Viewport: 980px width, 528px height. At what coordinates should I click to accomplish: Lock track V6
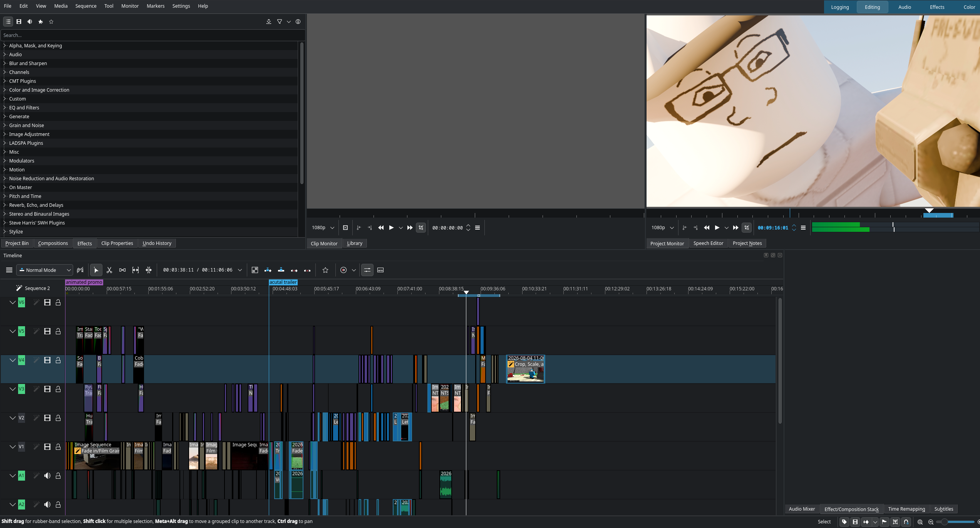[58, 303]
